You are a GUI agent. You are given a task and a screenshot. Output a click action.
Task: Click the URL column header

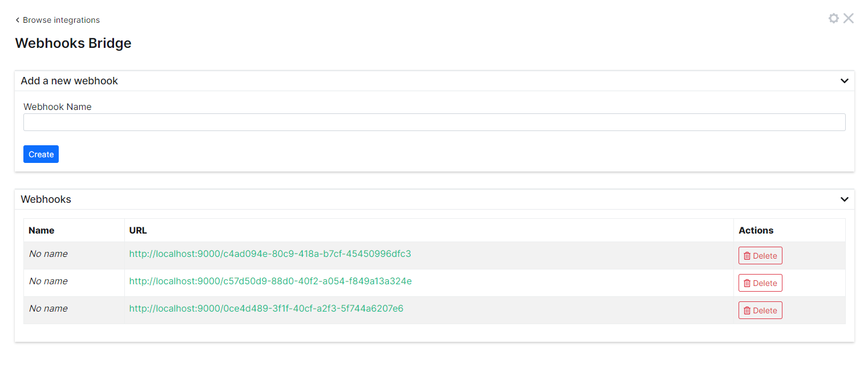click(138, 231)
